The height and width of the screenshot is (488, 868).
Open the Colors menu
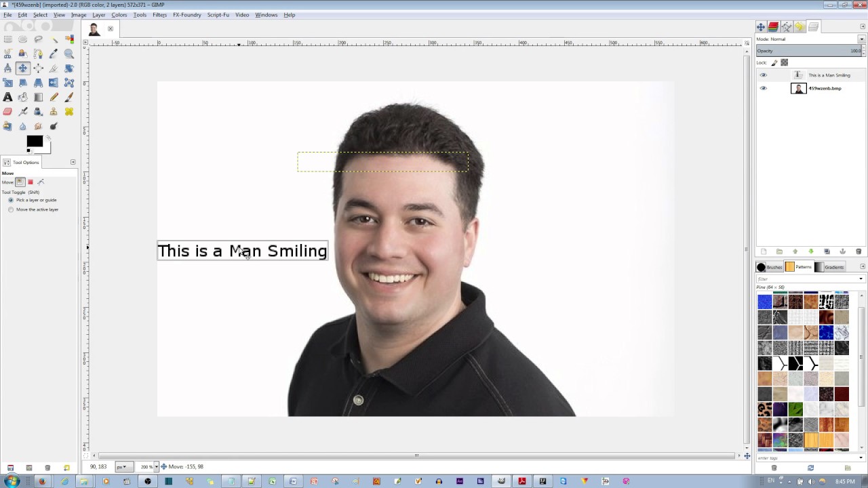pos(119,15)
